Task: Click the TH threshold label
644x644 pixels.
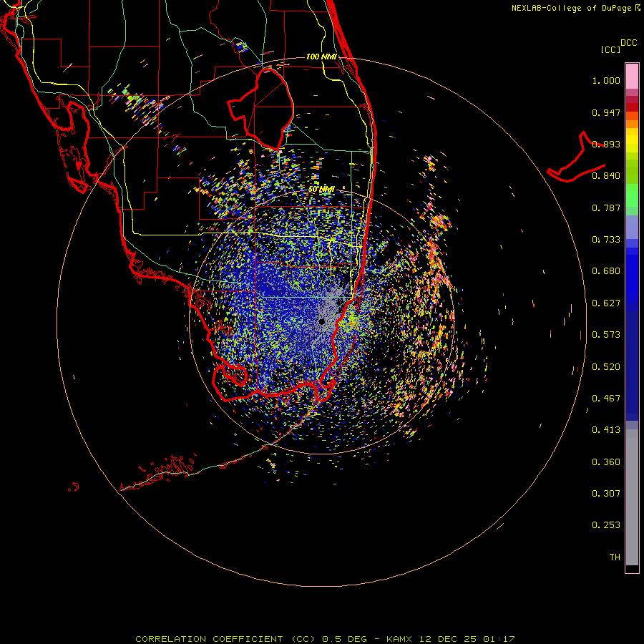Action: (615, 557)
